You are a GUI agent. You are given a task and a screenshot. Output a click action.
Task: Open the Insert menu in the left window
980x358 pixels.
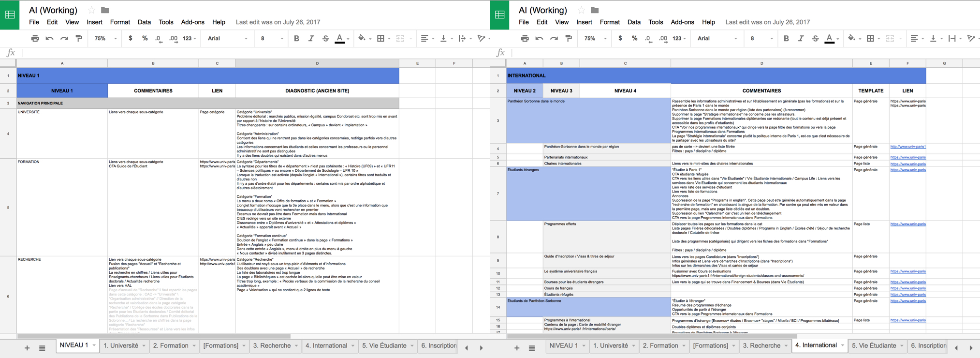(94, 22)
